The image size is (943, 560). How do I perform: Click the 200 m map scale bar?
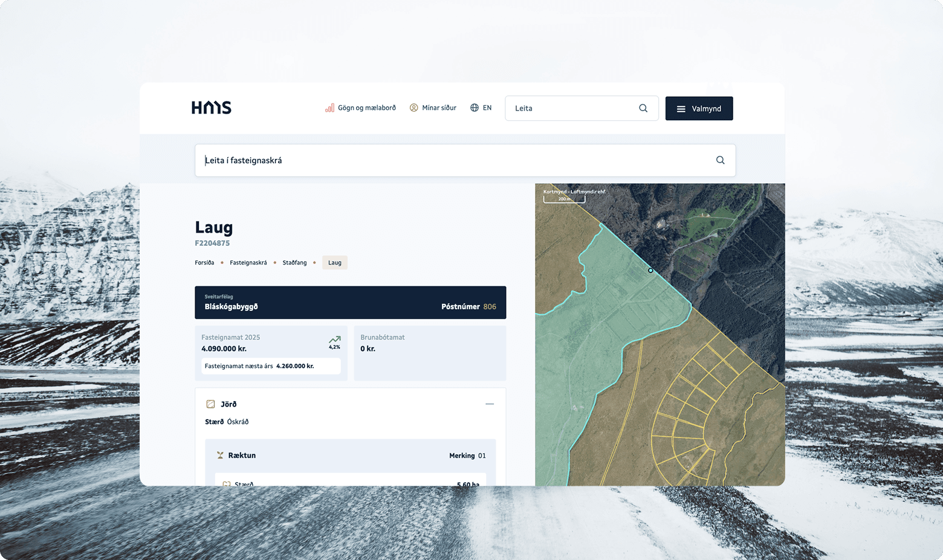(x=564, y=199)
